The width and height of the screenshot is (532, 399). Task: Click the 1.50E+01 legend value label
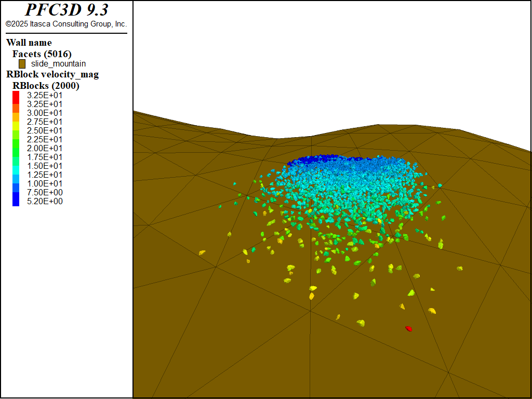click(45, 166)
